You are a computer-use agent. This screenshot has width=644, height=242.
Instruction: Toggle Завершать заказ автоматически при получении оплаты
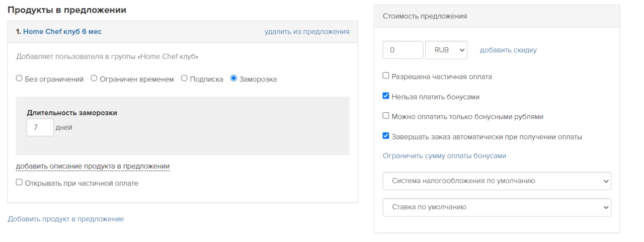click(386, 136)
